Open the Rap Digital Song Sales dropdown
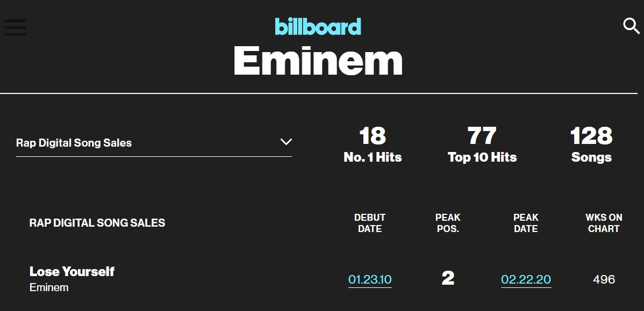Viewport: 644px width, 311px height. [154, 143]
